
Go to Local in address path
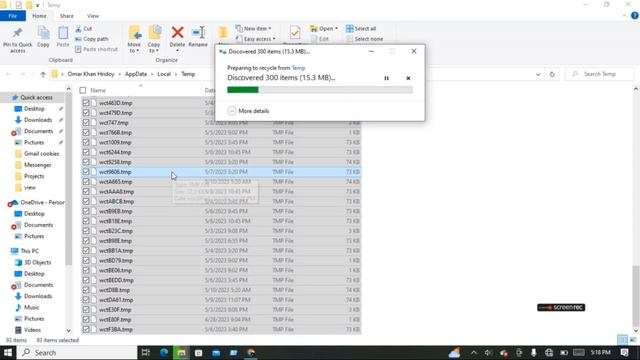tap(164, 74)
